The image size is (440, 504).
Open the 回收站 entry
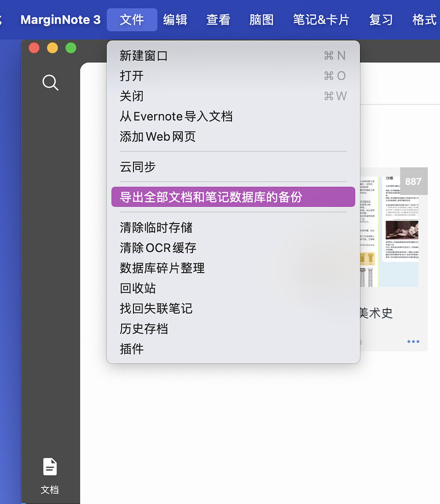click(138, 288)
